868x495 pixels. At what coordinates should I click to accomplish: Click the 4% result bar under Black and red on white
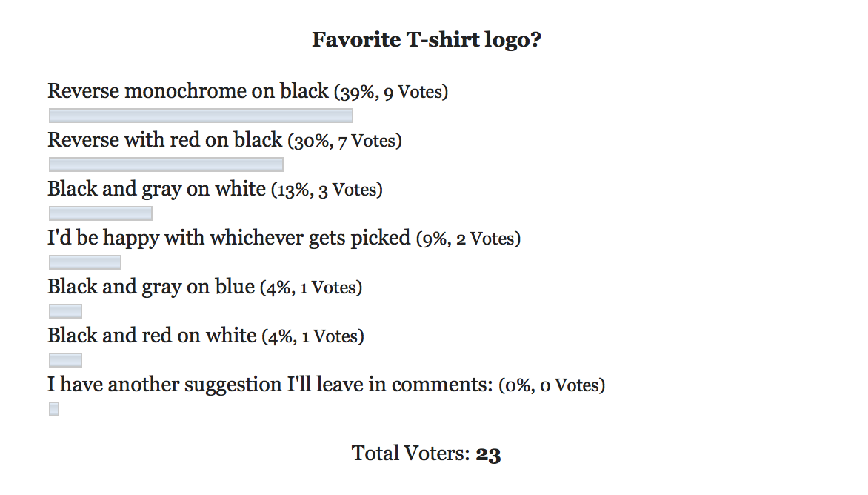(65, 360)
